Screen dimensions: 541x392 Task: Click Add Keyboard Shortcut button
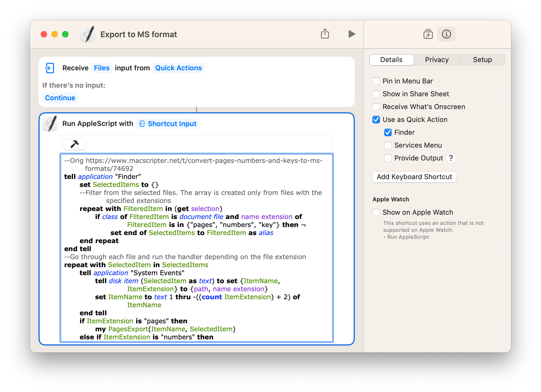point(414,177)
